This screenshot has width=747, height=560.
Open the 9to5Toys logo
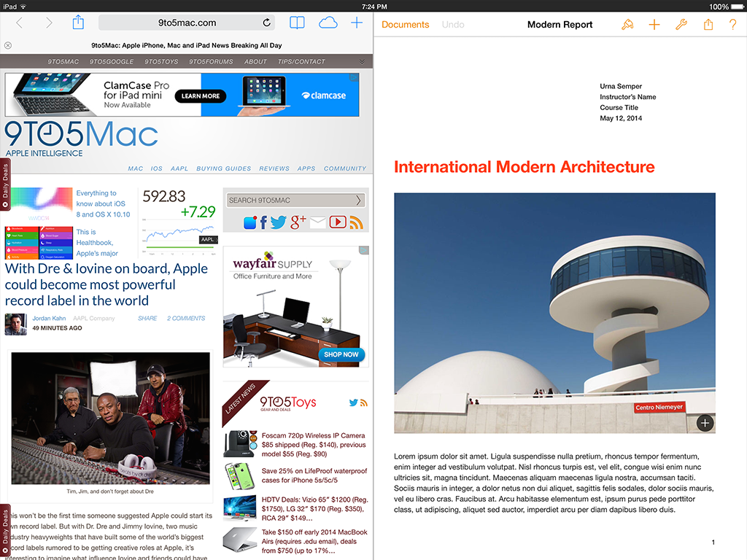288,402
